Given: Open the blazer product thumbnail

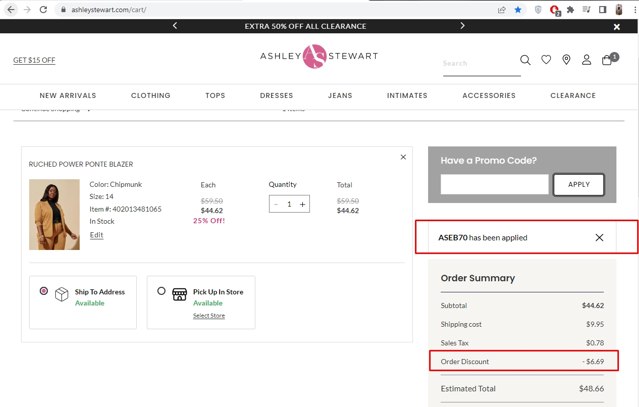Looking at the screenshot, I should pos(54,214).
